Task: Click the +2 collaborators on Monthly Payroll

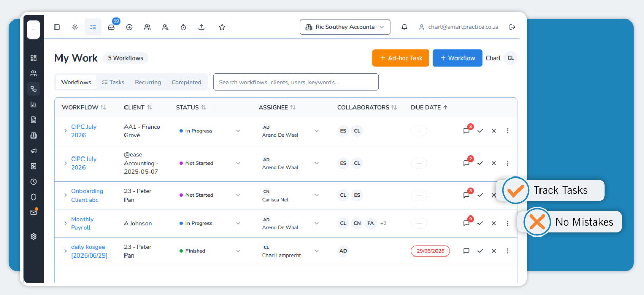Action: click(383, 223)
